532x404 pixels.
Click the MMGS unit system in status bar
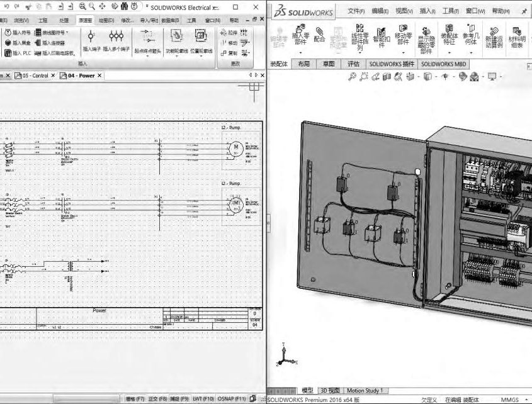(510, 400)
